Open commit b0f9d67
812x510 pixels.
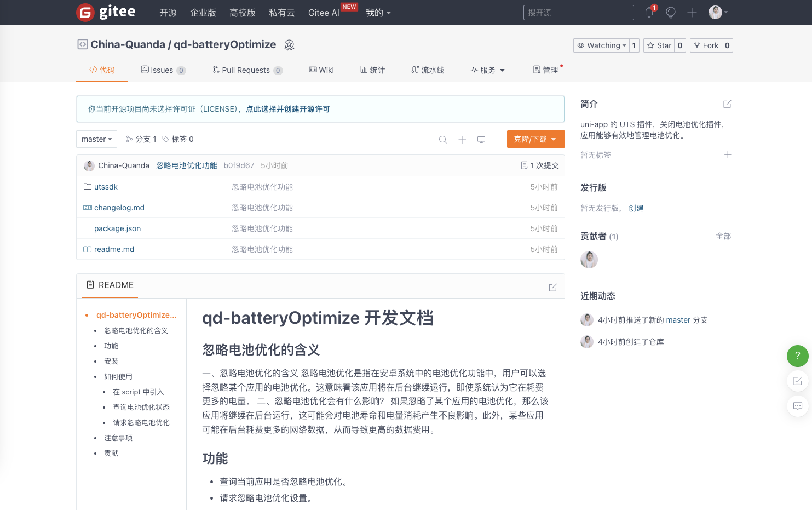pos(239,165)
